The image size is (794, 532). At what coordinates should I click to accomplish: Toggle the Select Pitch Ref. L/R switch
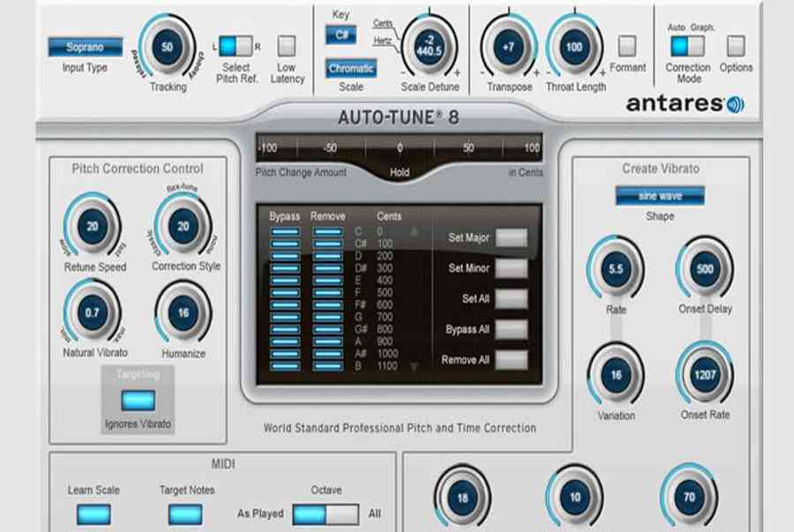pyautogui.click(x=236, y=47)
